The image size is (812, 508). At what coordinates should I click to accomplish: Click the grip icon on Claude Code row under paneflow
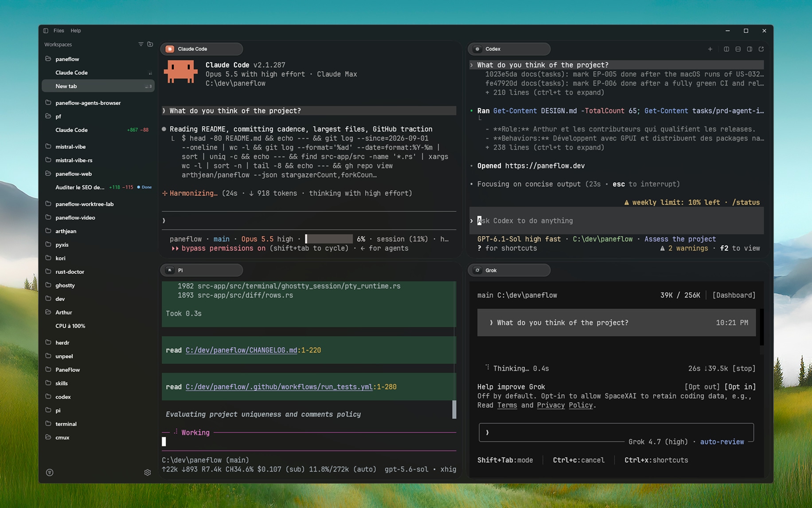[x=150, y=73]
